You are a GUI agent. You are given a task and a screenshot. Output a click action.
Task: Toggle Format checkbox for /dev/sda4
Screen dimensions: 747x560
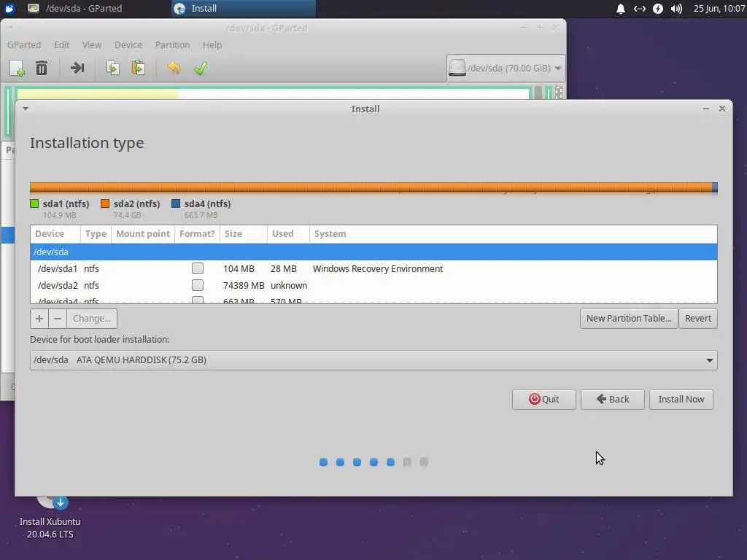tap(198, 300)
